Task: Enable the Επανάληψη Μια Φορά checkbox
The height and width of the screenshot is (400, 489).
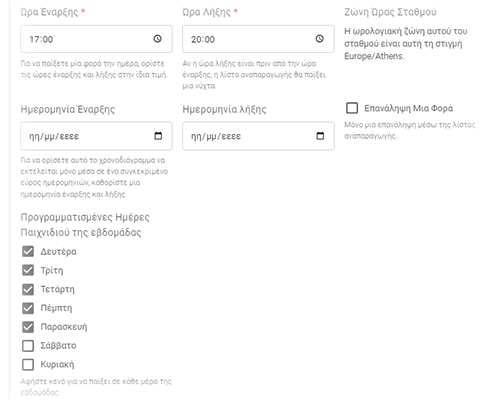Action: 352,108
